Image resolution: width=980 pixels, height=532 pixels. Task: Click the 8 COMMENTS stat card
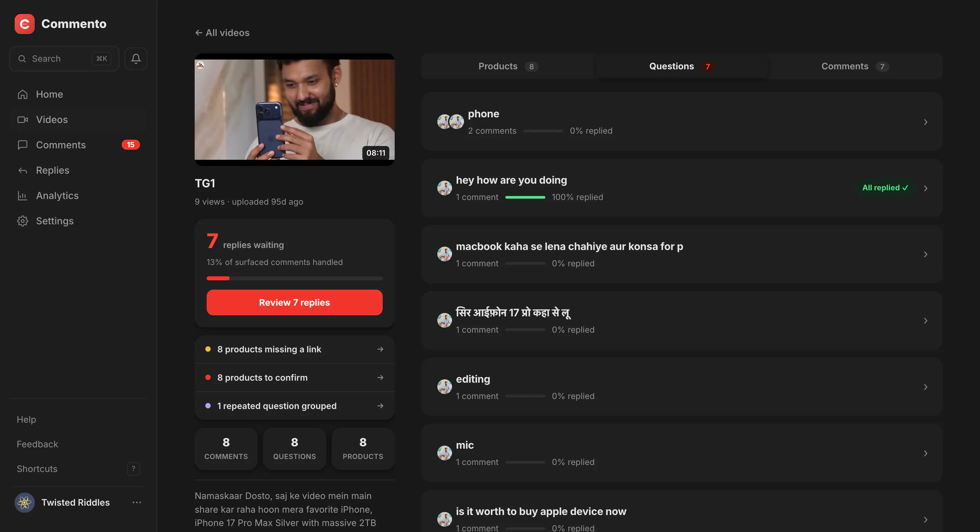pos(226,449)
